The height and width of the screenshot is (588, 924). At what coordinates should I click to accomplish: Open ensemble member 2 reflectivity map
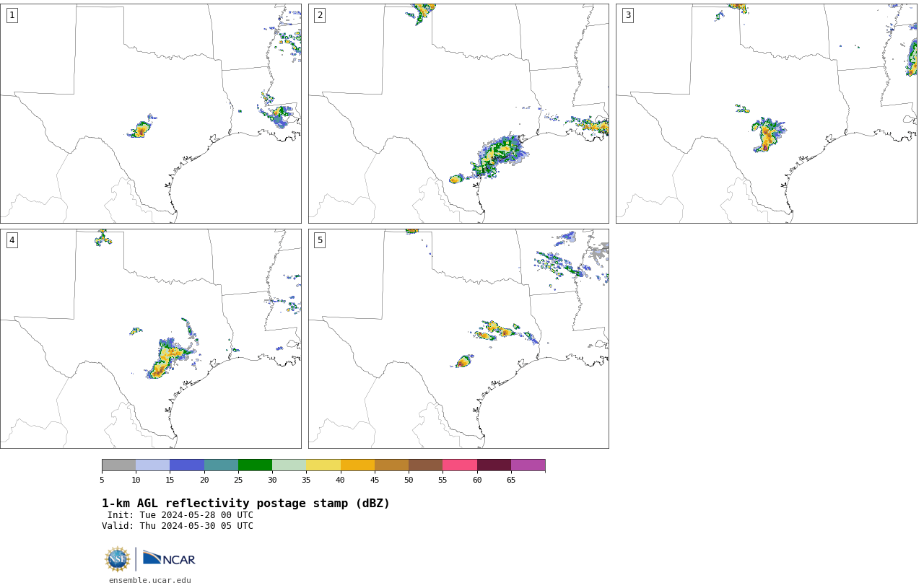pos(458,113)
